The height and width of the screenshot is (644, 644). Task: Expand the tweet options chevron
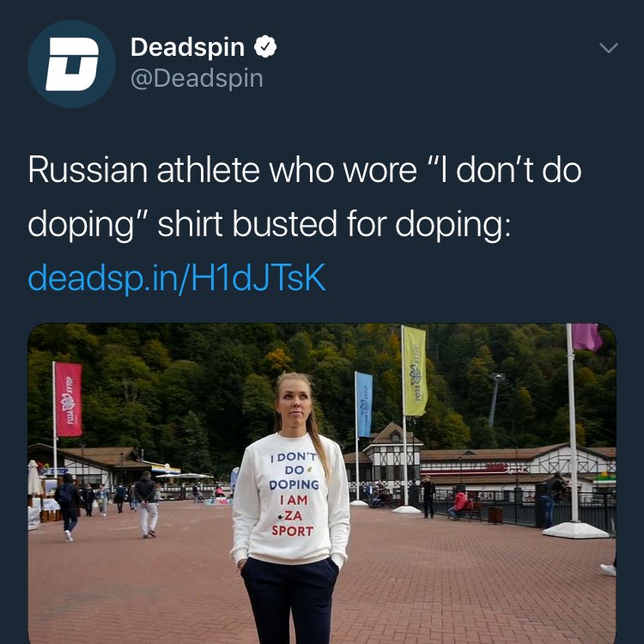(x=608, y=47)
